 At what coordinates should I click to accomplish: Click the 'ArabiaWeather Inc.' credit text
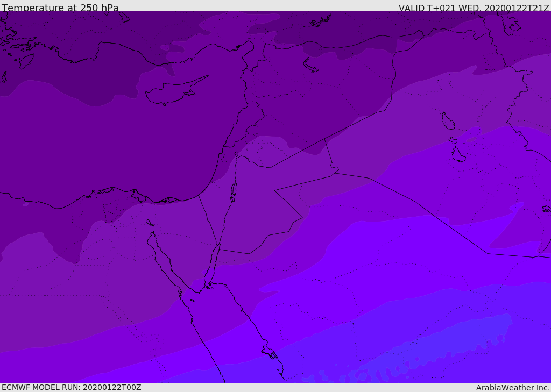tap(513, 388)
